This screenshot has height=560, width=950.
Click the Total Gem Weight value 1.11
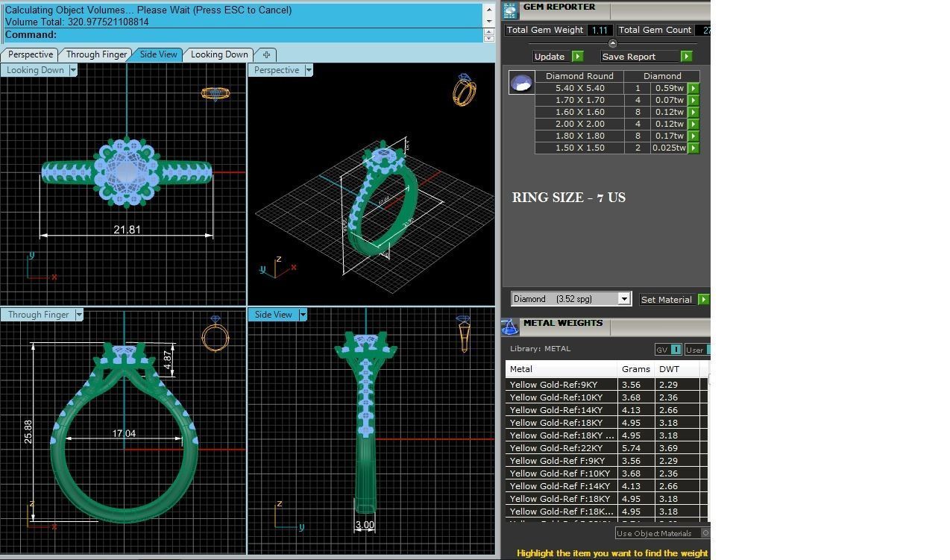click(x=600, y=30)
